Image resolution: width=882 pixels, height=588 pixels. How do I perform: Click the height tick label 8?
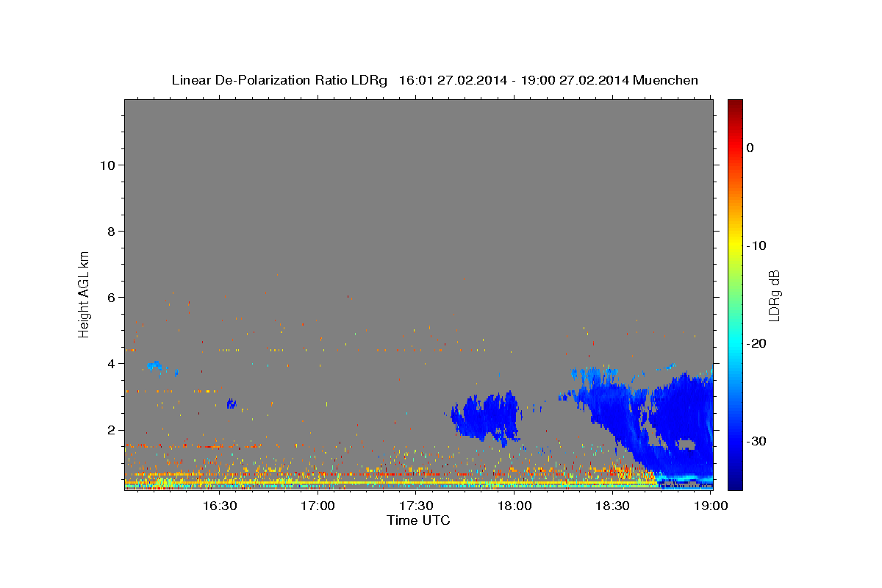click(112, 231)
